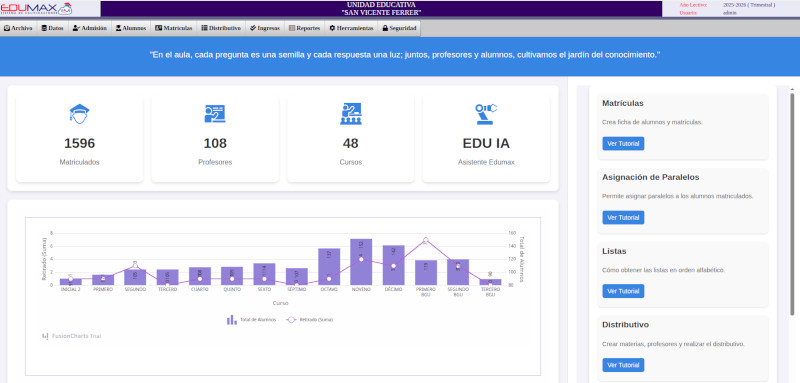800x383 pixels.
Task: Click the teacher Profesores icon
Action: [215, 114]
